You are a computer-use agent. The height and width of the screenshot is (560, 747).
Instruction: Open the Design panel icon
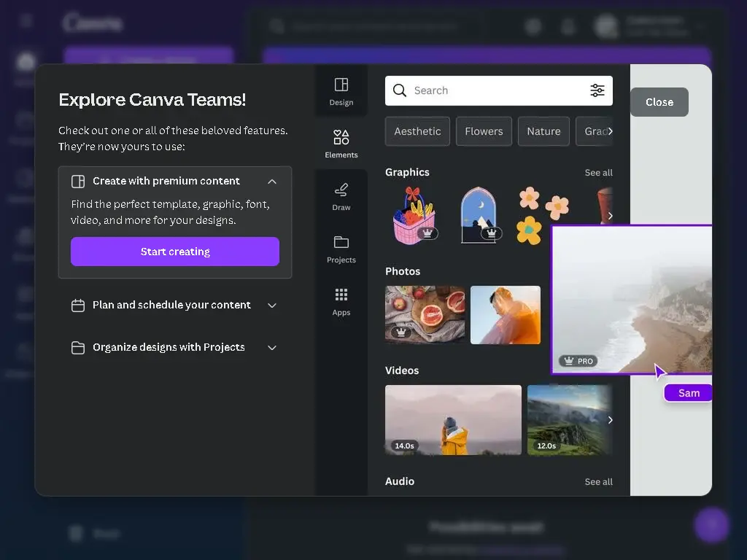click(341, 85)
